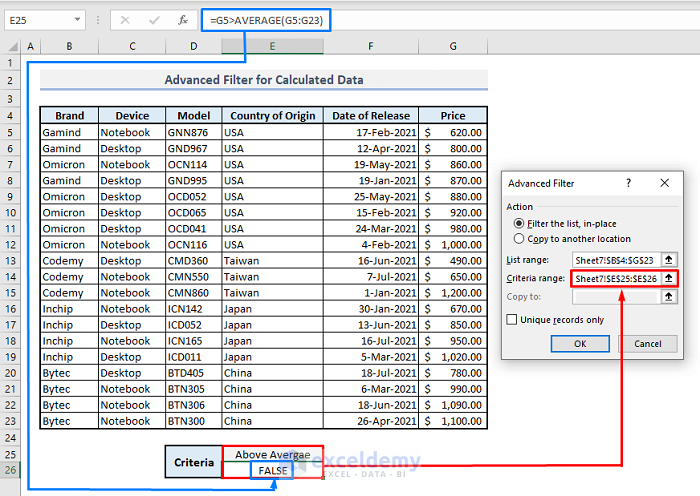The height and width of the screenshot is (496, 700).
Task: Click the Select All corner triangle
Action: click(11, 46)
